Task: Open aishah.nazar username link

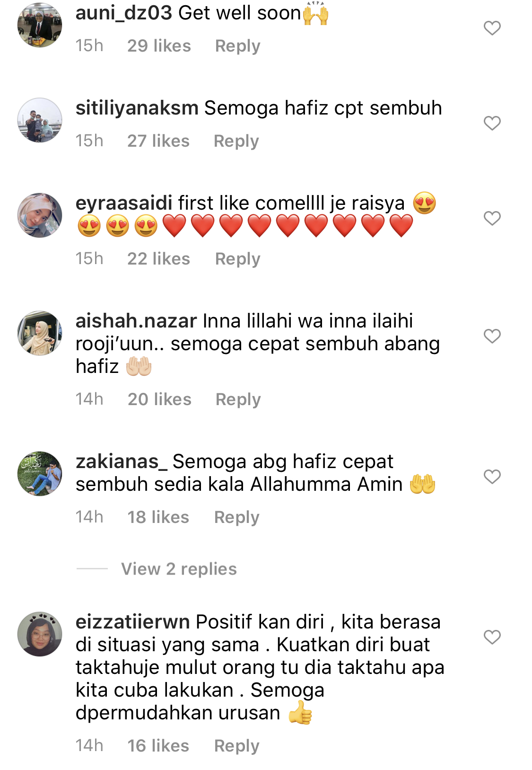Action: [x=136, y=321]
